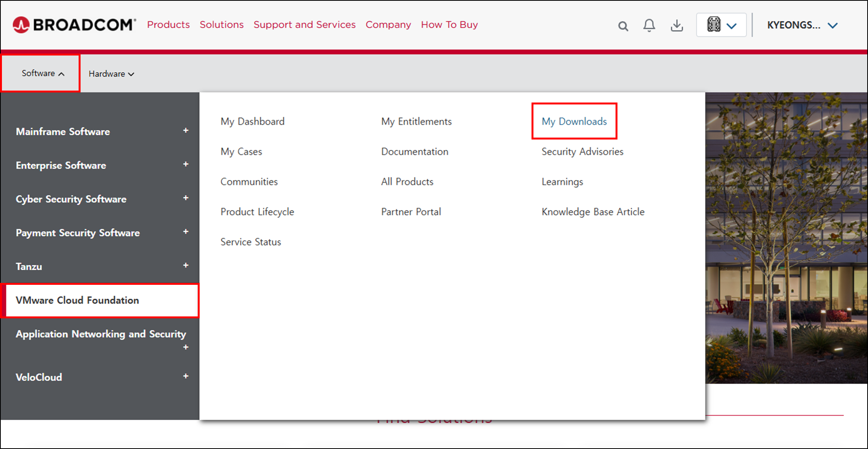Screen dimensions: 868x449
Task: Open the building icon site selector dropdown
Action: 721,25
